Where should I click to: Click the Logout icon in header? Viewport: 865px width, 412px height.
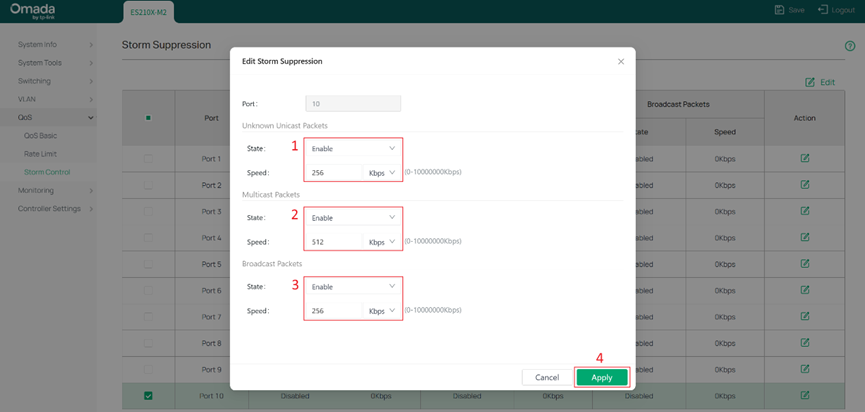(x=823, y=10)
